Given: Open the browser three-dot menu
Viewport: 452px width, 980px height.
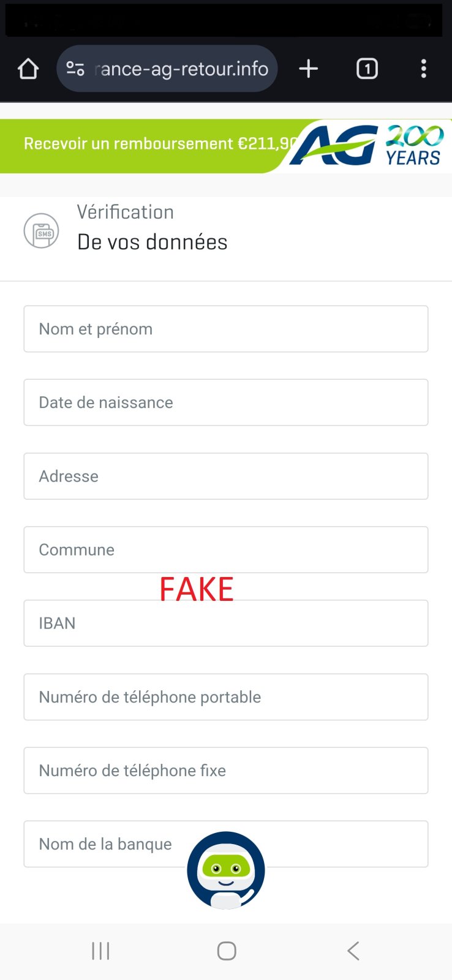Looking at the screenshot, I should click(423, 69).
